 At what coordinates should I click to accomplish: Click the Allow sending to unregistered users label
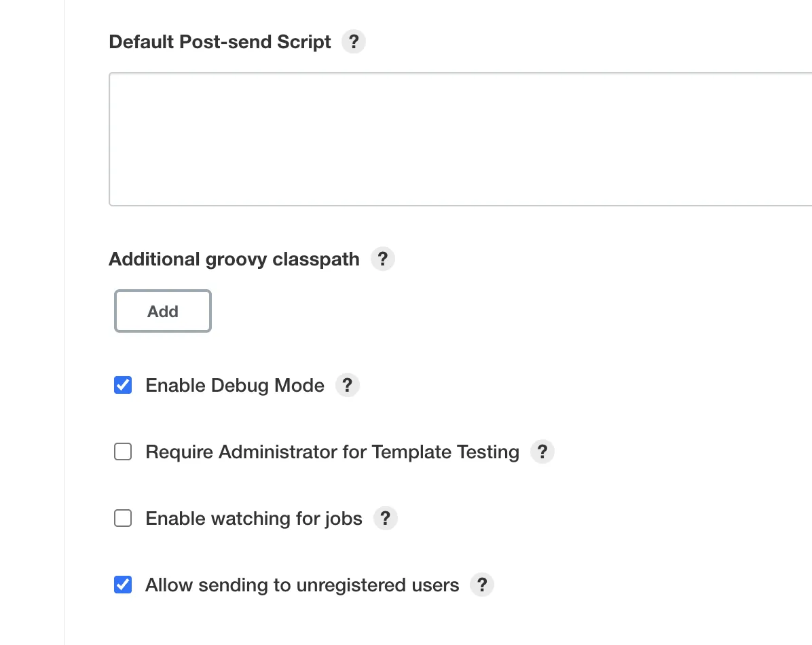[302, 585]
